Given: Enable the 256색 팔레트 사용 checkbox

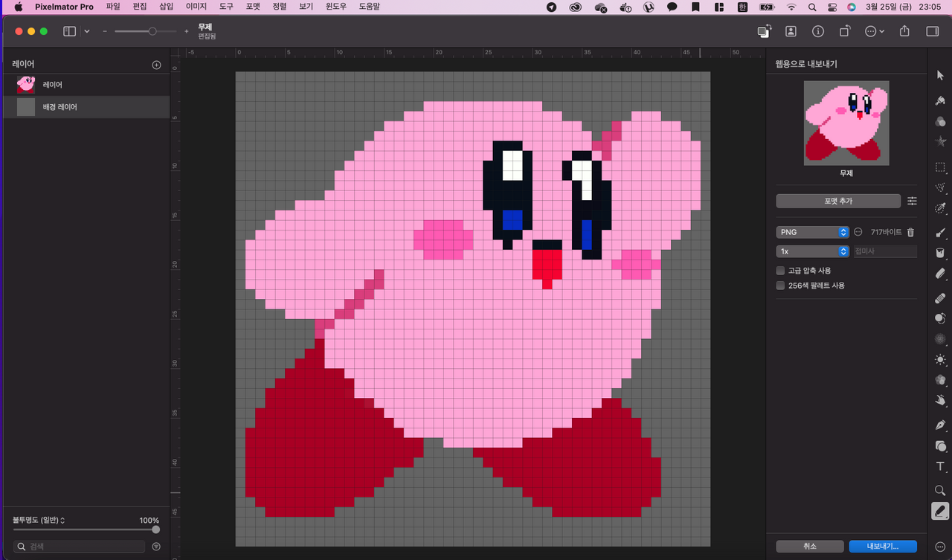Looking at the screenshot, I should (780, 285).
